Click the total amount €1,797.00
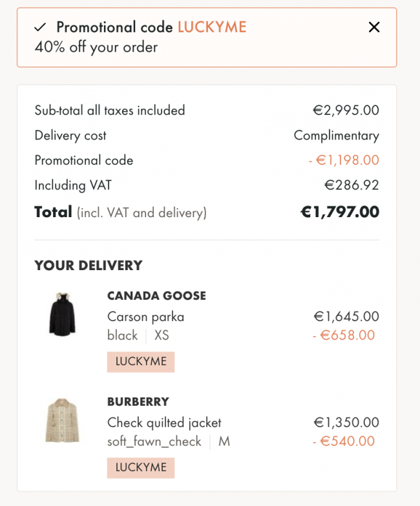Screen dimensions: 420x506 click(340, 212)
